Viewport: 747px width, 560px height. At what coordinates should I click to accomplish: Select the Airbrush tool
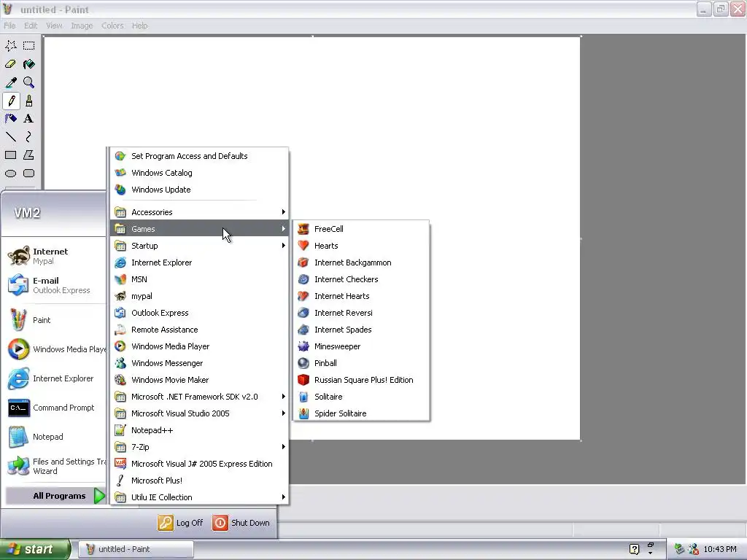[10, 119]
